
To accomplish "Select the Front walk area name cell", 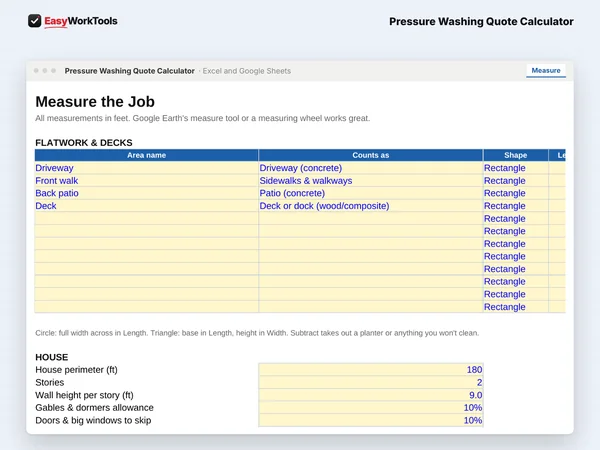I will coord(147,181).
